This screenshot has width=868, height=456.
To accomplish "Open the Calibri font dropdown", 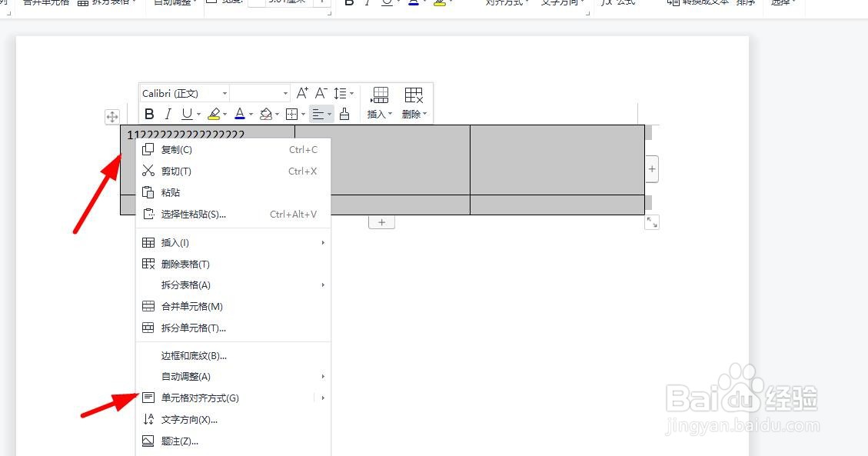I will click(x=183, y=93).
